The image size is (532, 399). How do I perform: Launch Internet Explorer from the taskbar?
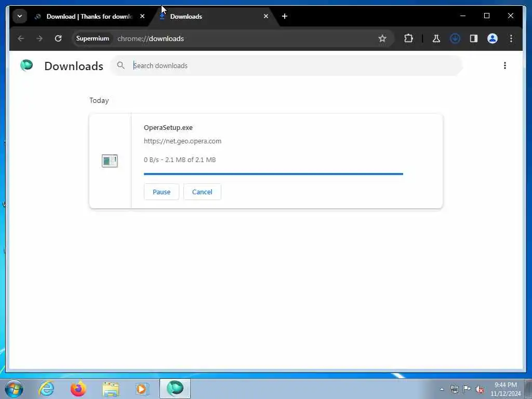pos(46,389)
